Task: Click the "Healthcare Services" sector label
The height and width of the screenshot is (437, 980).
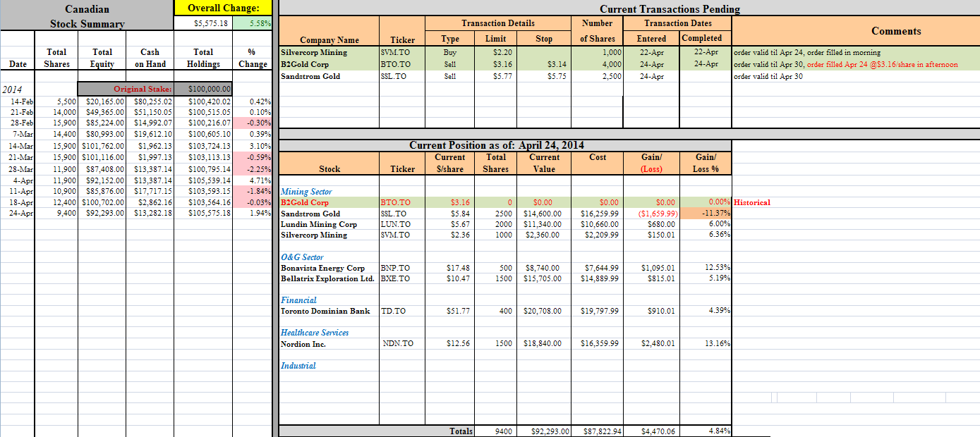Action: 315,333
